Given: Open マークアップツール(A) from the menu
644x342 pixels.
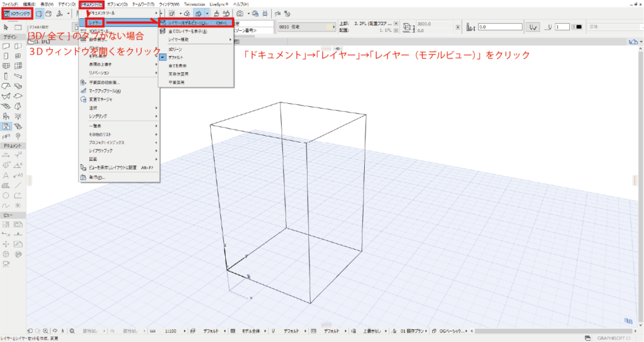Looking at the screenshot, I should pyautogui.click(x=119, y=91).
